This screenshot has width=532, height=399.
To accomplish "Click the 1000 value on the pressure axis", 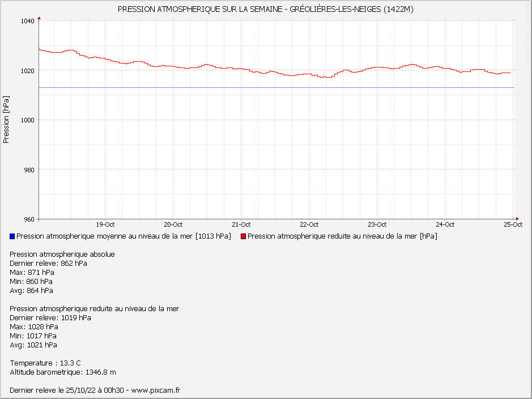I will click(x=28, y=120).
